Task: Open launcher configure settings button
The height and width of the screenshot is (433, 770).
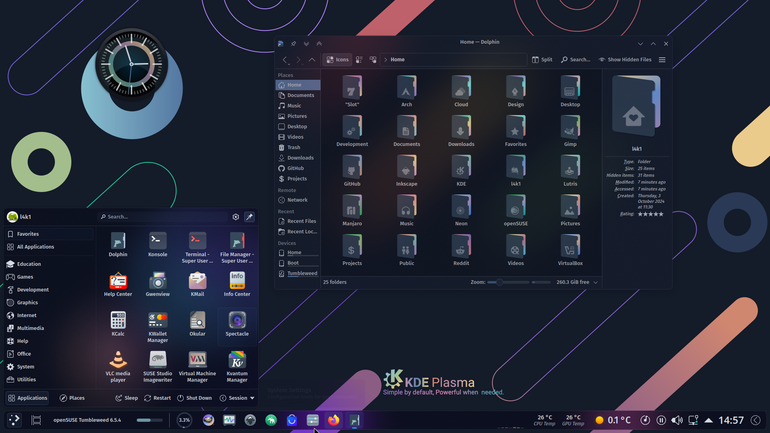Action: point(236,216)
